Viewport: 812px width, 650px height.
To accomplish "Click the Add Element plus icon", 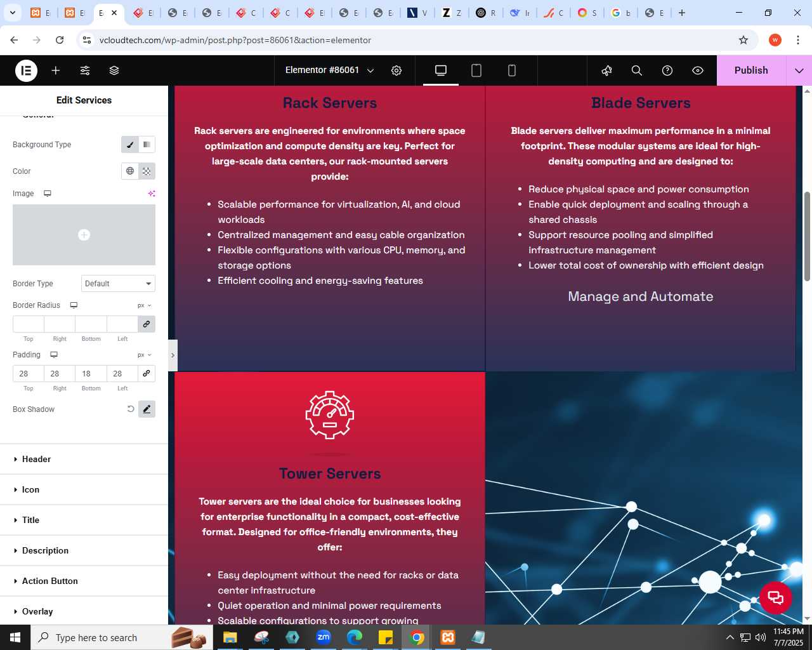I will 56,70.
